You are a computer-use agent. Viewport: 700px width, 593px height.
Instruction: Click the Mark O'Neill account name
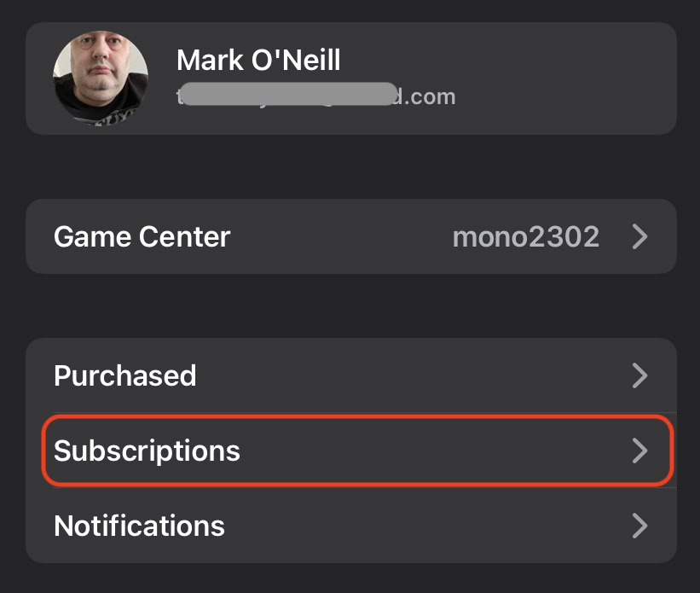click(258, 61)
